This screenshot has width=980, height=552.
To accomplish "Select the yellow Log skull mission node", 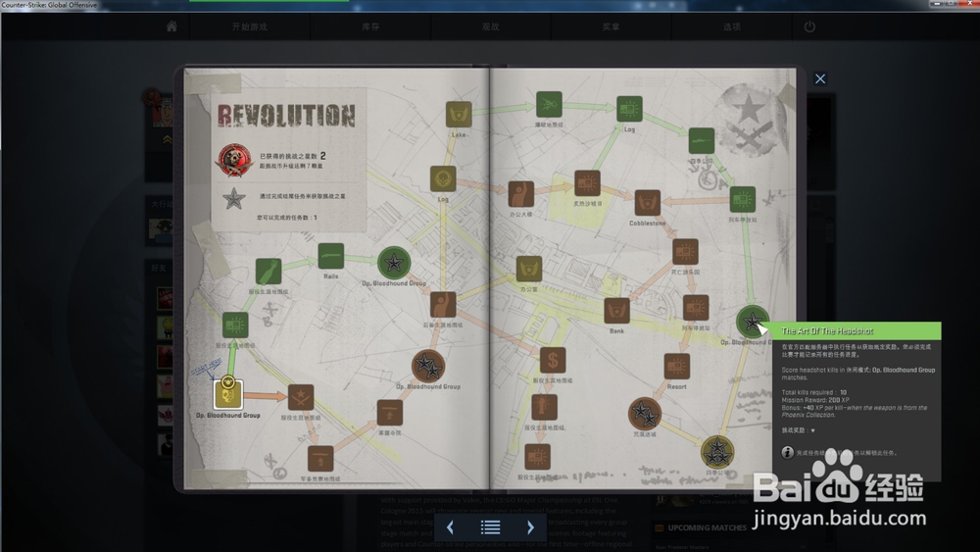I will click(x=443, y=179).
